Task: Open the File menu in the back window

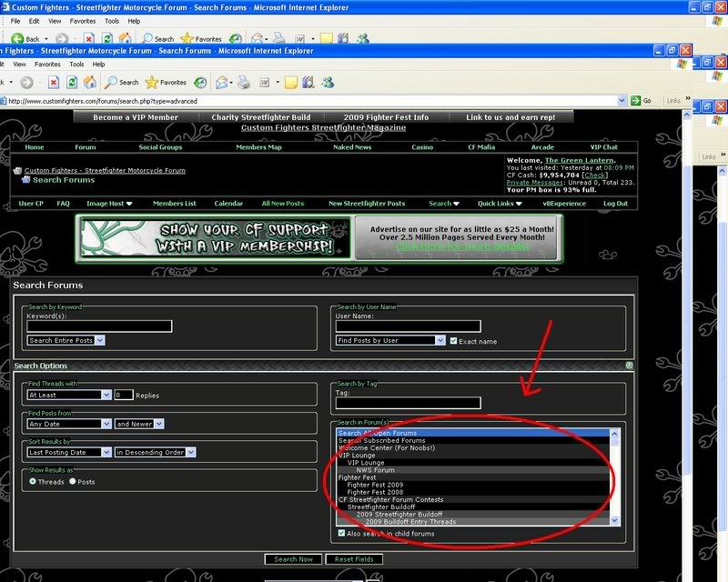Action: 15,21
